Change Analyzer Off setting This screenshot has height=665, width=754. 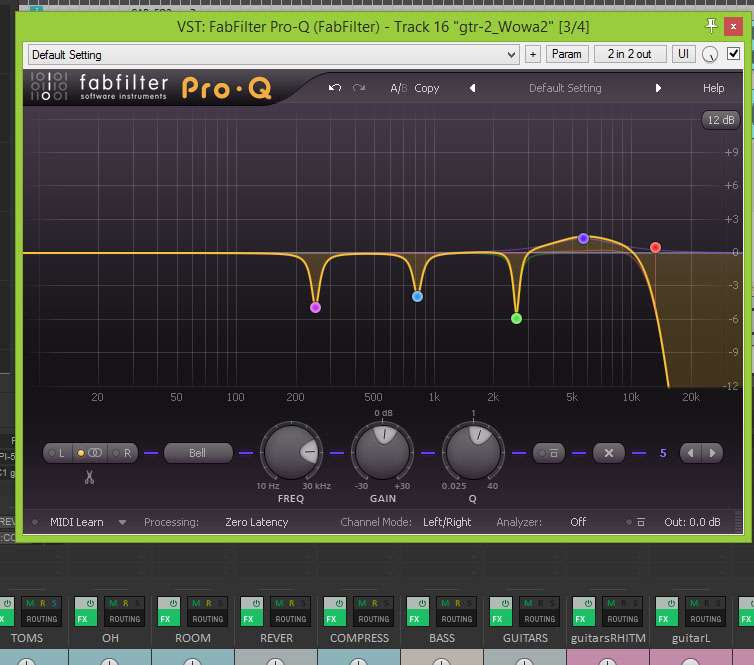pos(578,522)
